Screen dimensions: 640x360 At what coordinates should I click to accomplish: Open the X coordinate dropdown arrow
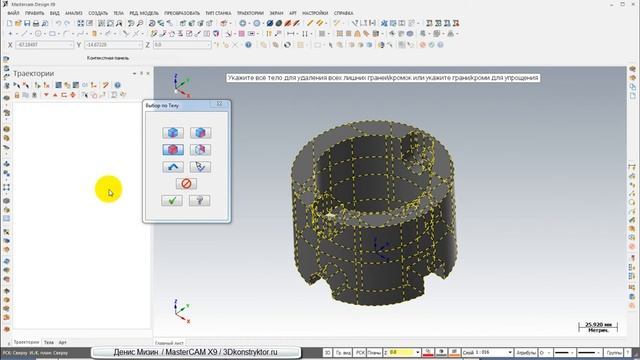click(x=71, y=44)
